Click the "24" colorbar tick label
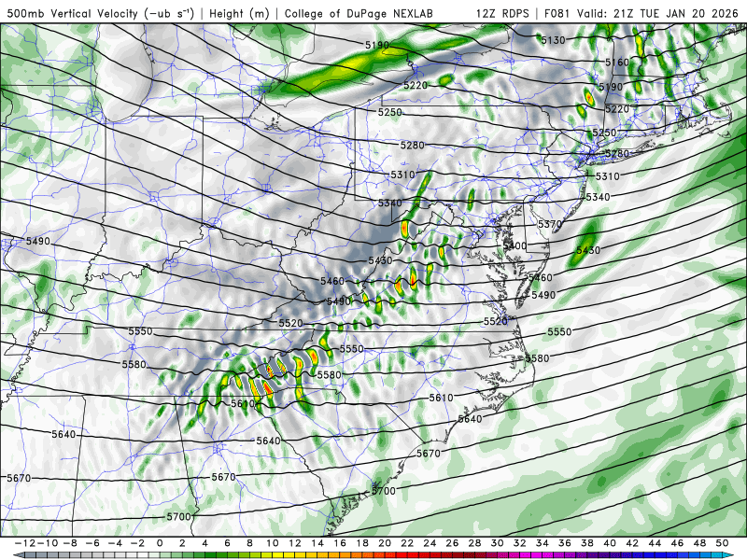Screen dimensions: 747x560 coord(430,543)
